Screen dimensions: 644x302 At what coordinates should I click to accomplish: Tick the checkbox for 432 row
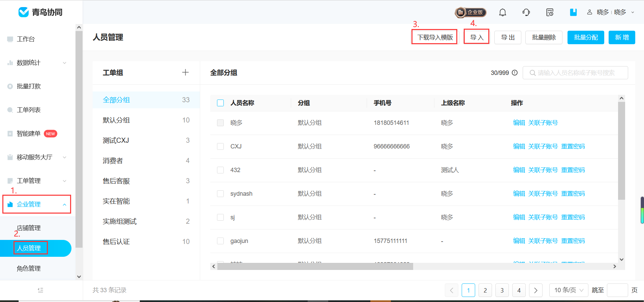pyautogui.click(x=220, y=170)
